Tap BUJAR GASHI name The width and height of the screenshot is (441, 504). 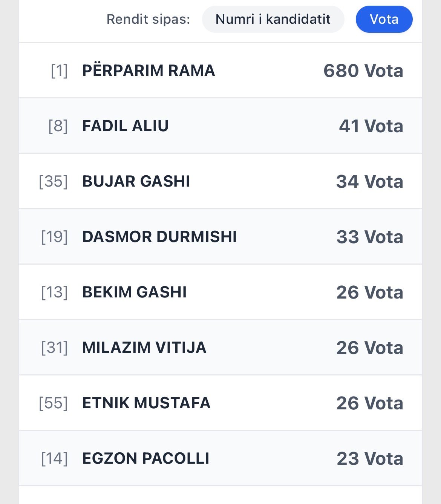point(136,181)
